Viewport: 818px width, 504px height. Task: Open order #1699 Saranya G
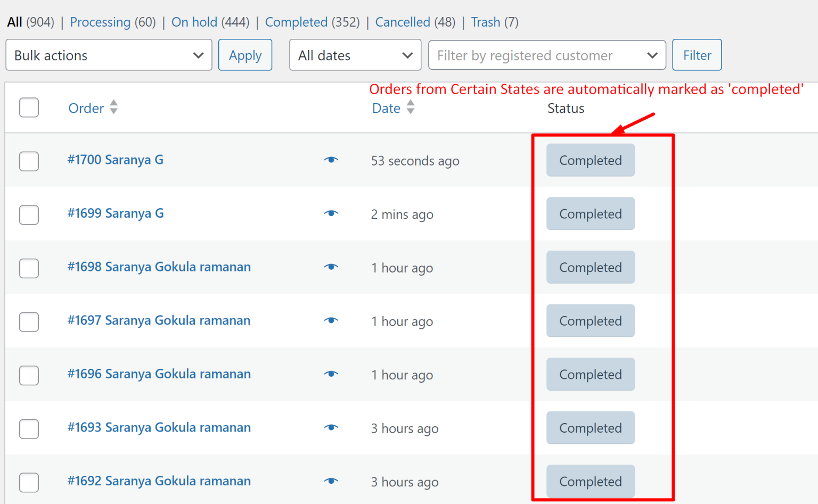tap(115, 213)
